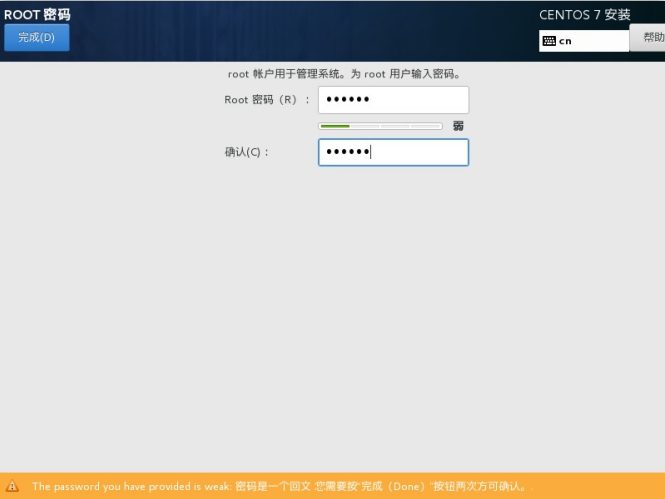Click the cn keyboard layout indicator
Viewport: 665px width, 499px height.
click(584, 41)
